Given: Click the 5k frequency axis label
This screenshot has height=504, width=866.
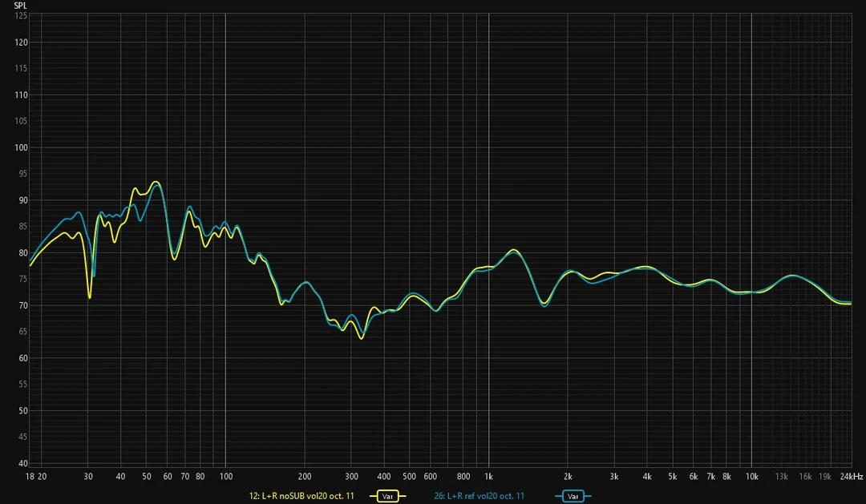Looking at the screenshot, I should (672, 477).
